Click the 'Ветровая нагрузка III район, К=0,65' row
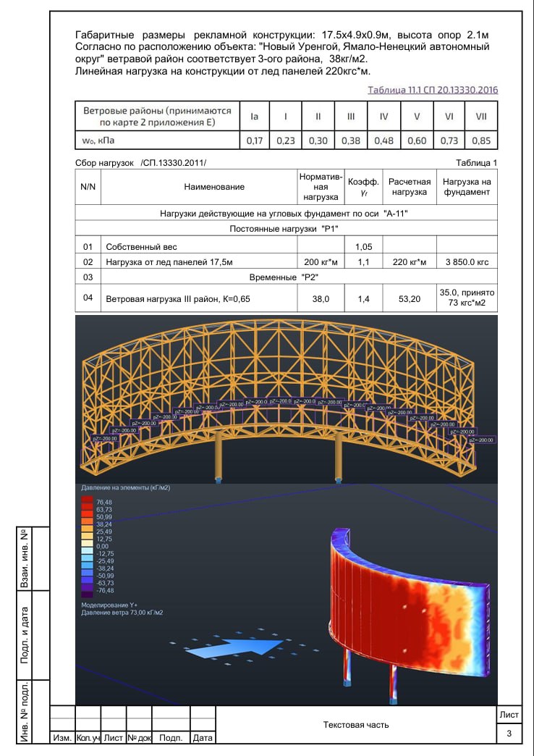The width and height of the screenshot is (534, 756). coord(287,298)
